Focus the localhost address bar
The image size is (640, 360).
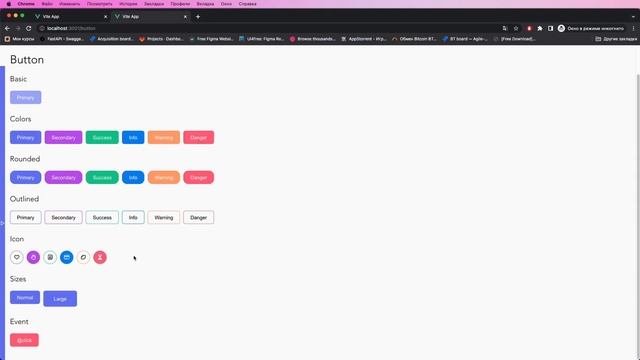pyautogui.click(x=269, y=28)
